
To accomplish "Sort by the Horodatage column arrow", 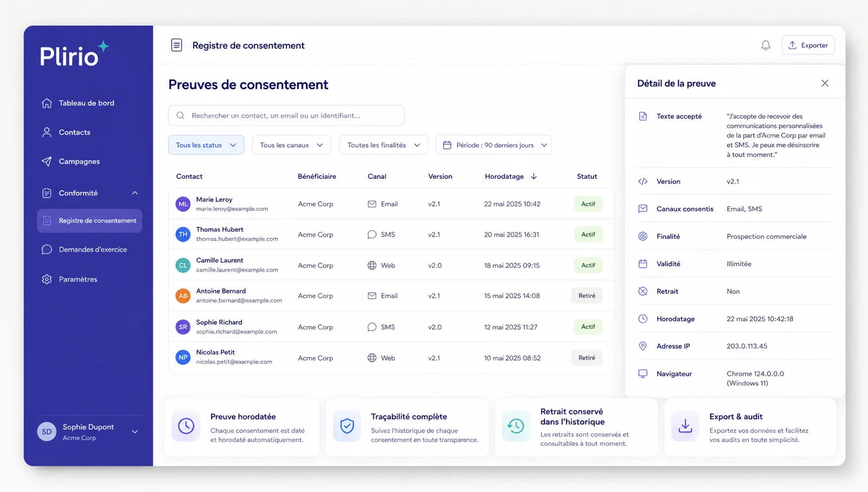I will 534,176.
